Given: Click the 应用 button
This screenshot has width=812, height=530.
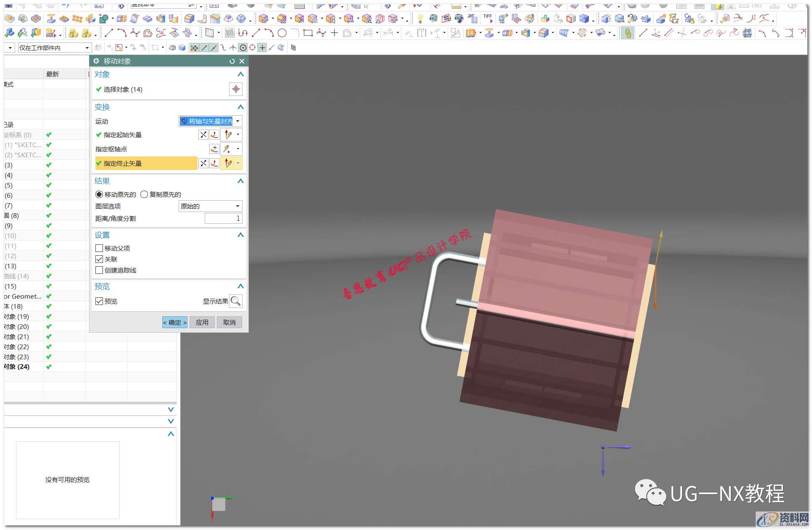Looking at the screenshot, I should coord(202,323).
